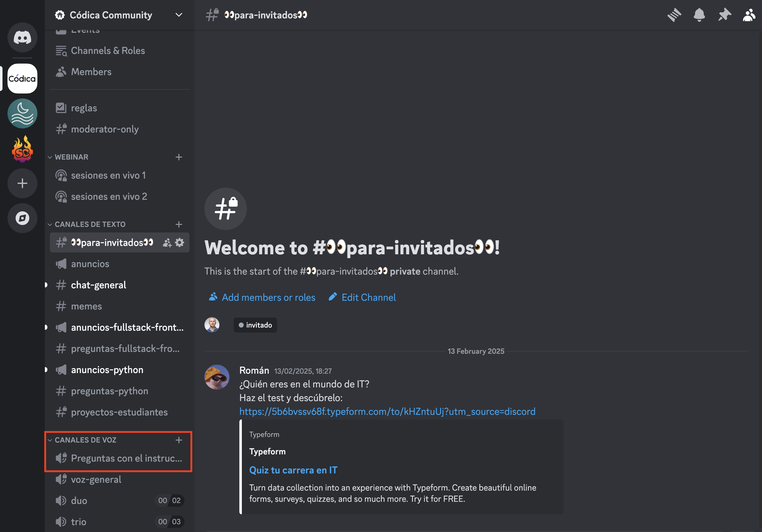Open Discord home button in server sidebar
Viewport: 762px width, 532px height.
click(22, 37)
